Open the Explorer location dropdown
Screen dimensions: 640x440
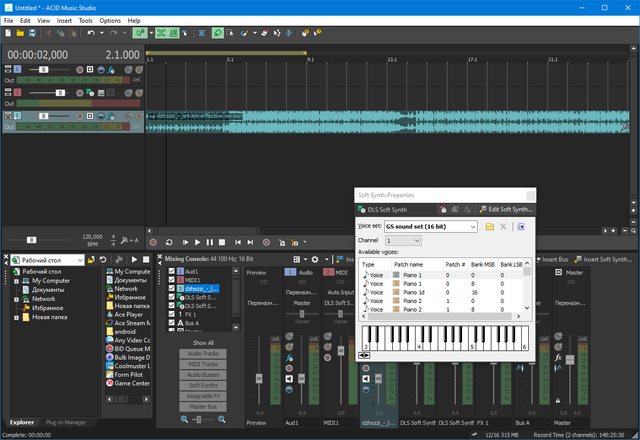click(x=79, y=260)
